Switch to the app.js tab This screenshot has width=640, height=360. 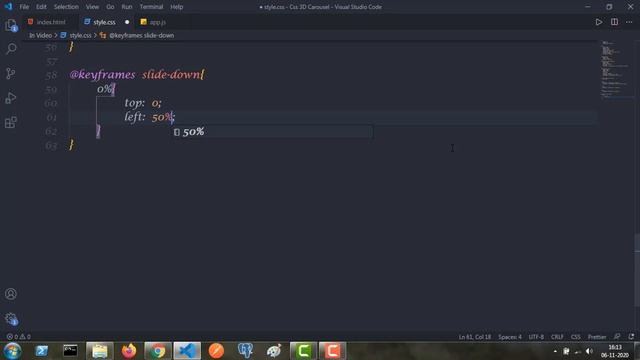click(x=158, y=22)
